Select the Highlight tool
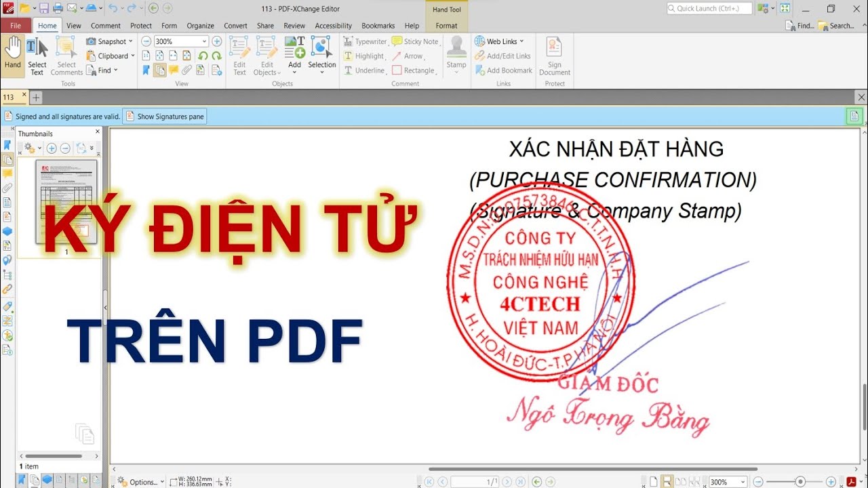 [x=363, y=56]
